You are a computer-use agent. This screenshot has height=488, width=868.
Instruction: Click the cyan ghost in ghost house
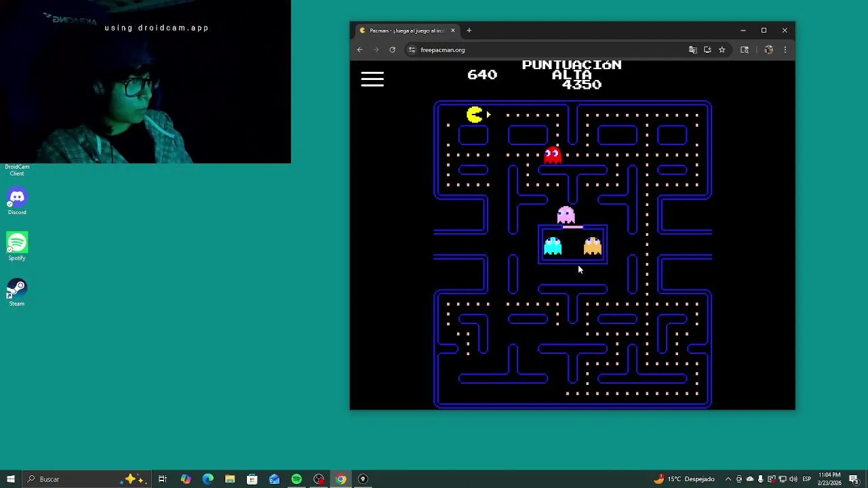(553, 245)
